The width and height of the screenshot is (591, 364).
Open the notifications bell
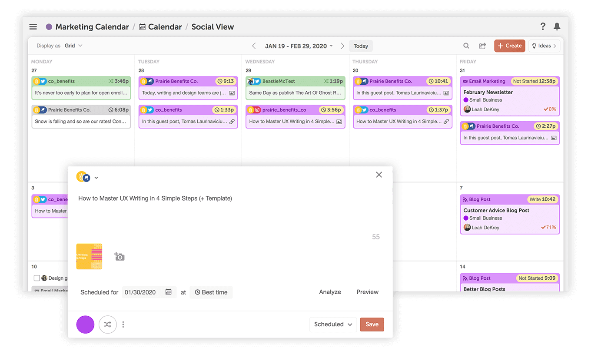(557, 27)
